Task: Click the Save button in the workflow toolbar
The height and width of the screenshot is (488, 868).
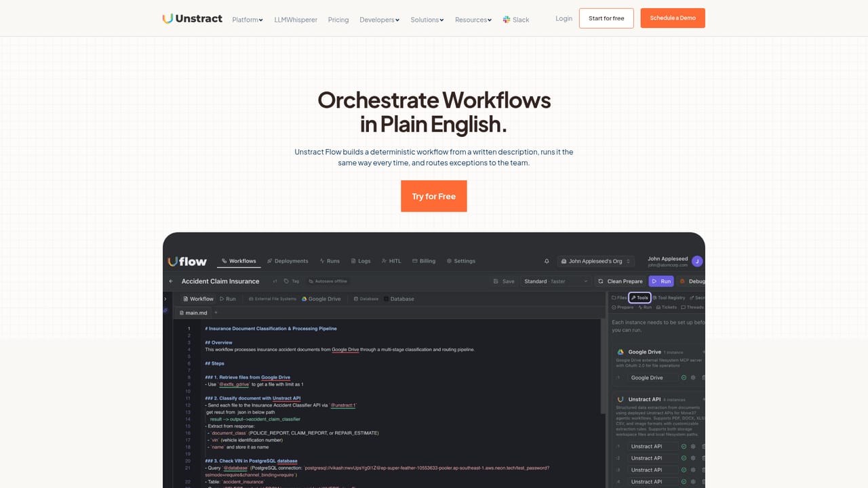Action: point(504,281)
